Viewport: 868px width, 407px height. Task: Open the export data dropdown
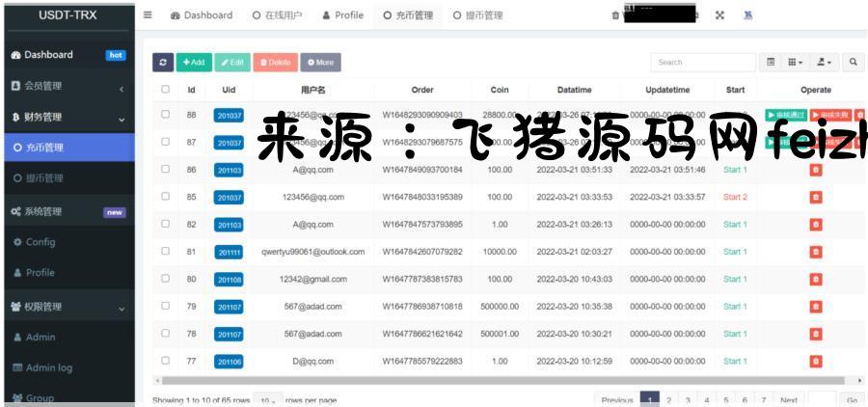(825, 62)
